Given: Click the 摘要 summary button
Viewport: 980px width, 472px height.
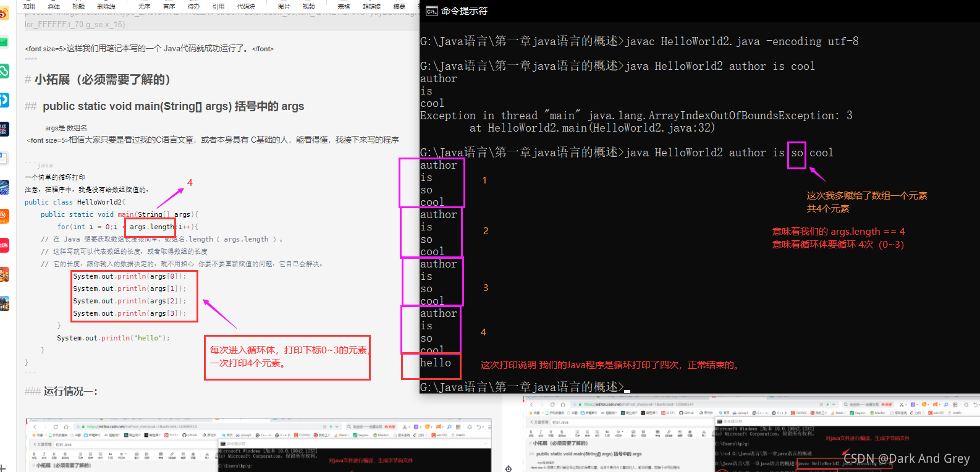Looking at the screenshot, I should point(400,6).
